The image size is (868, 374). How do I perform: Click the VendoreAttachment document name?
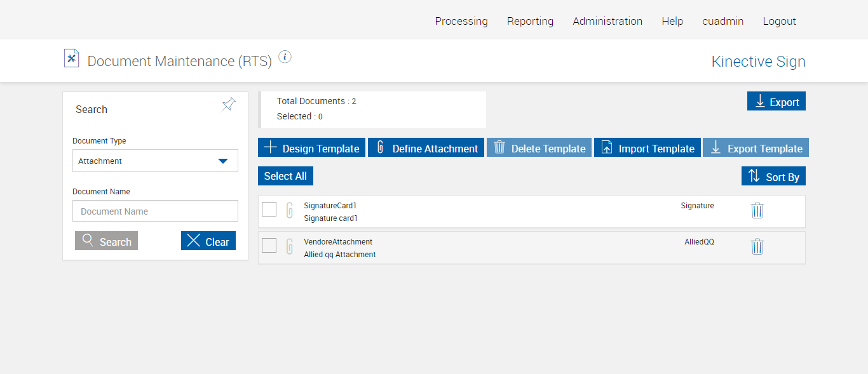pos(338,242)
